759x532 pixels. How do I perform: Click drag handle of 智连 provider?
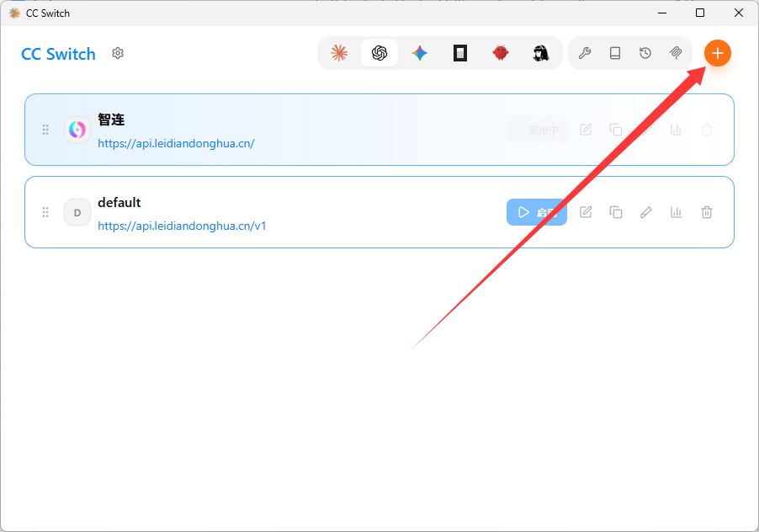(x=45, y=130)
